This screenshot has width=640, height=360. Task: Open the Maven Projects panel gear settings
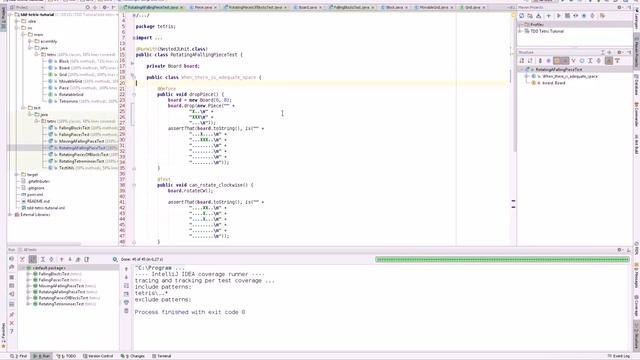(x=620, y=7)
